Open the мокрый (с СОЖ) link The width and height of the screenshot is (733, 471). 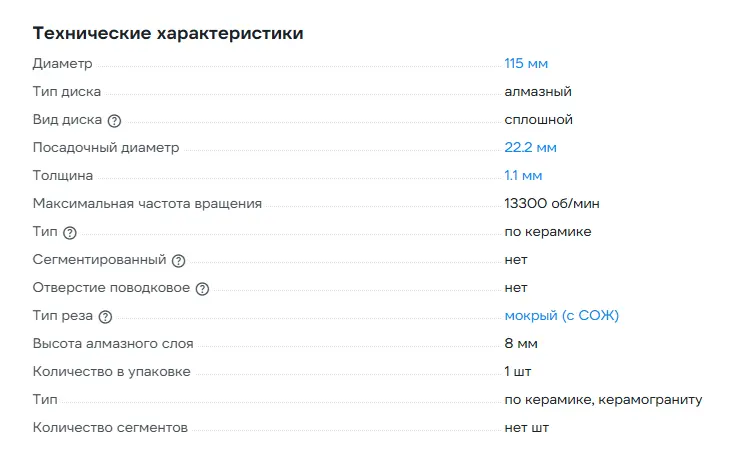tap(562, 316)
